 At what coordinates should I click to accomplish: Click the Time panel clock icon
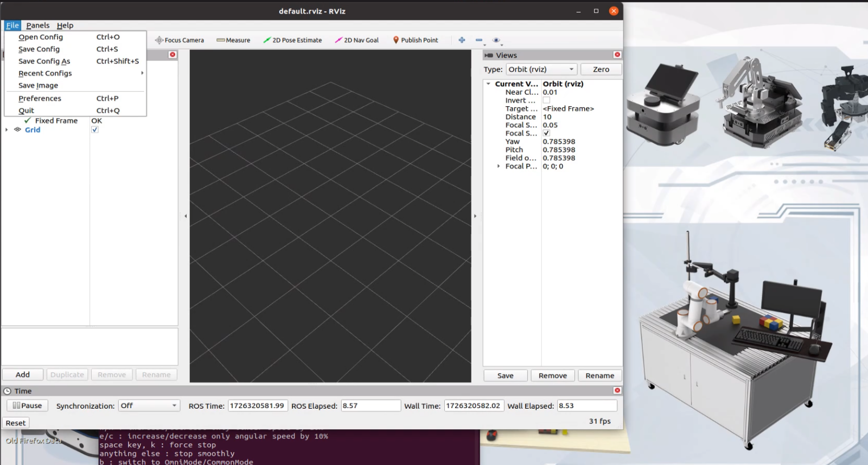8,391
